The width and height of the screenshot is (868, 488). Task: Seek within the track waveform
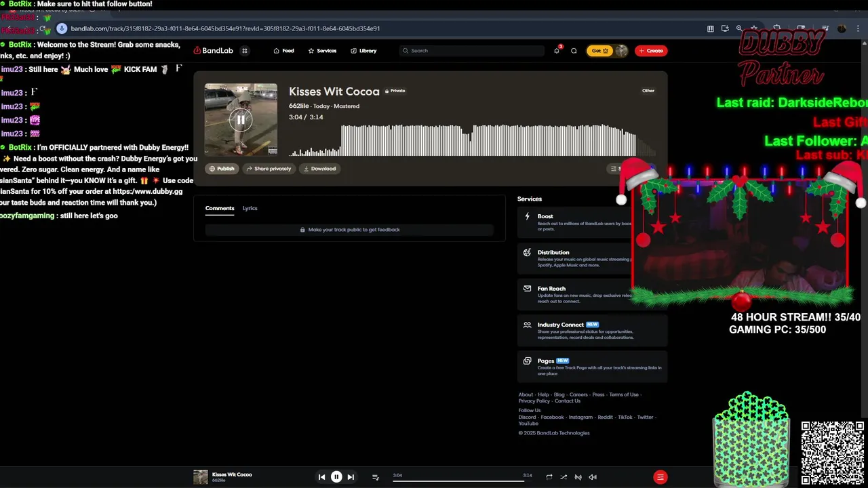coord(473,140)
